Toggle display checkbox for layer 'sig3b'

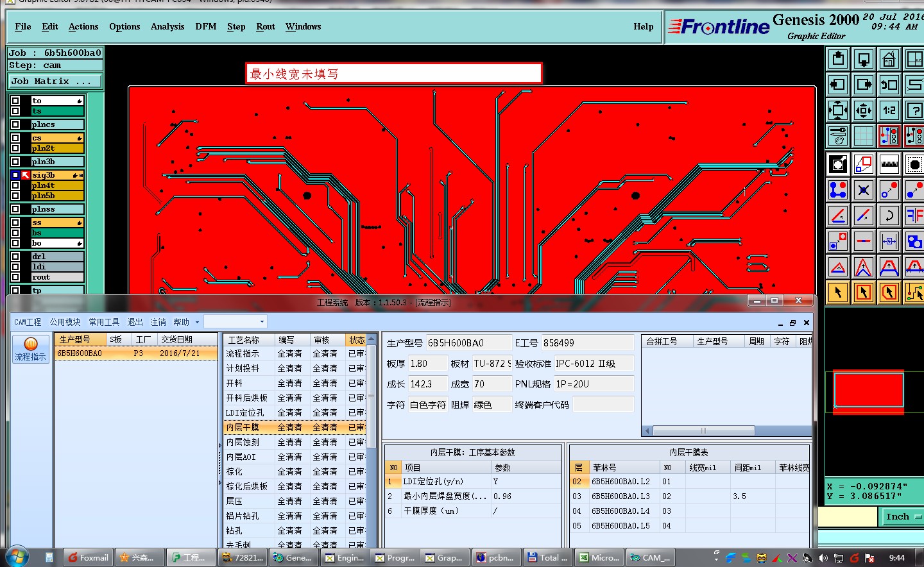15,175
